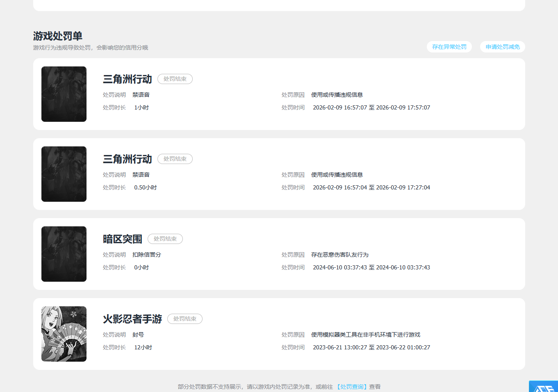Click the 存在异常处罚 button
The height and width of the screenshot is (392, 558).
tap(449, 47)
